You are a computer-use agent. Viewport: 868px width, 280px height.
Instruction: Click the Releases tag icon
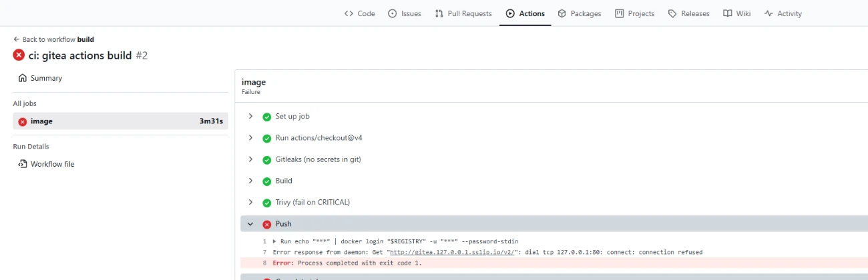[672, 13]
